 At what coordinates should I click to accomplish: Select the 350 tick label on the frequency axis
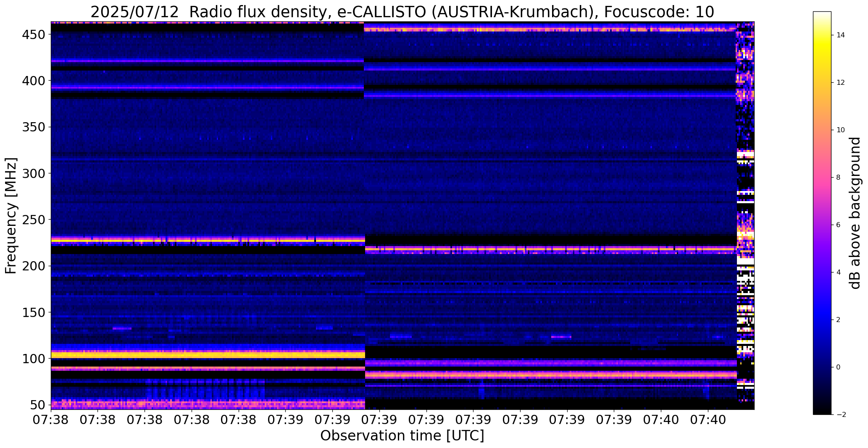(34, 127)
